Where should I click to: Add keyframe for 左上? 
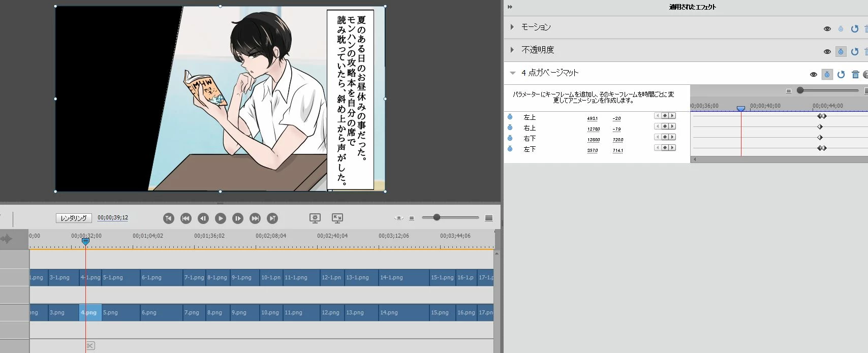665,116
